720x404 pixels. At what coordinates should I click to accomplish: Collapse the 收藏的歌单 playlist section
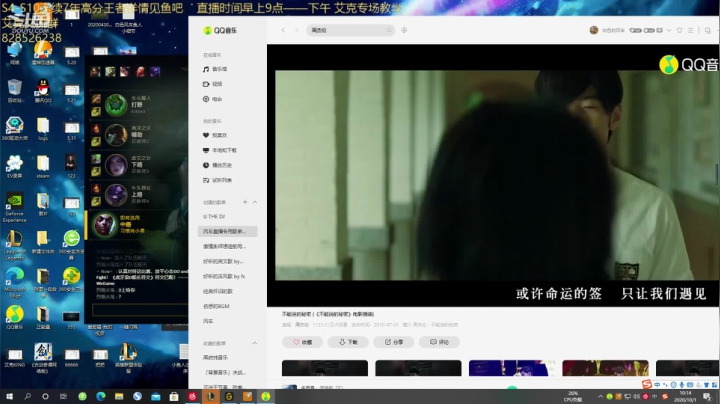tap(255, 343)
